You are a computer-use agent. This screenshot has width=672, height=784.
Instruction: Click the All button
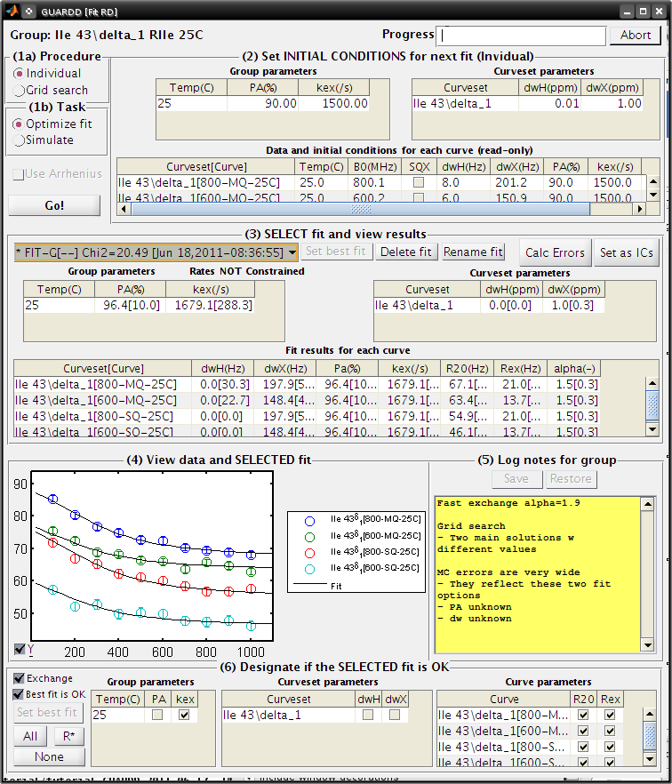coord(30,736)
